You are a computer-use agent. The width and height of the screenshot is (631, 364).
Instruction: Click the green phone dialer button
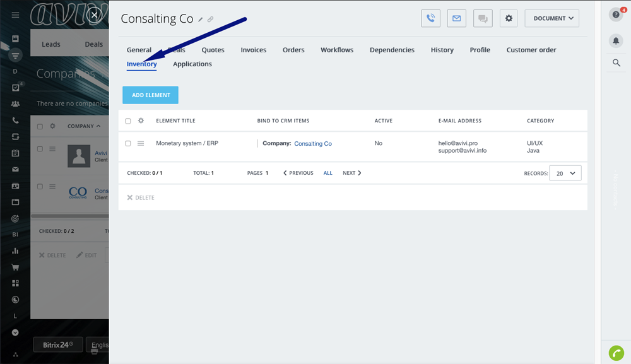[x=616, y=353]
